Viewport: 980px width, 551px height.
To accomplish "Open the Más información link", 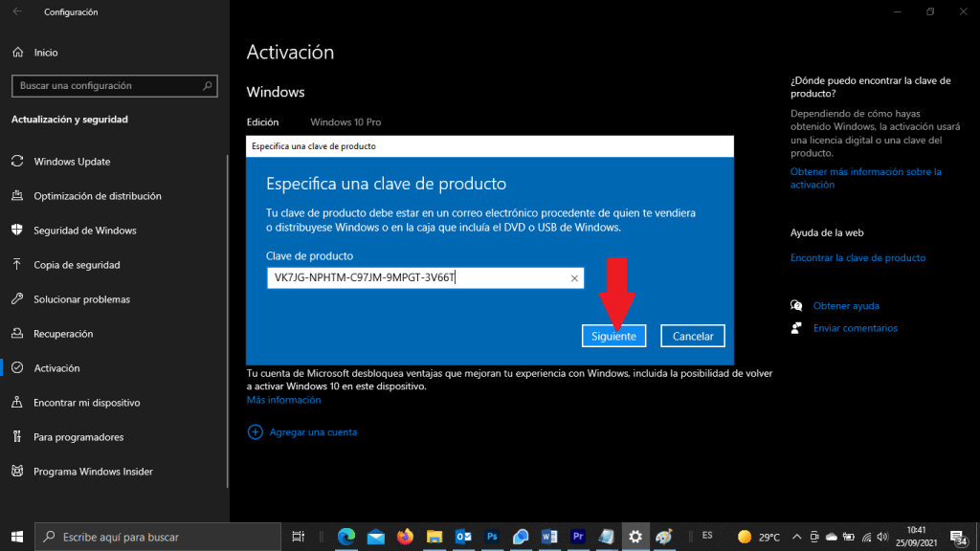I will click(x=283, y=400).
